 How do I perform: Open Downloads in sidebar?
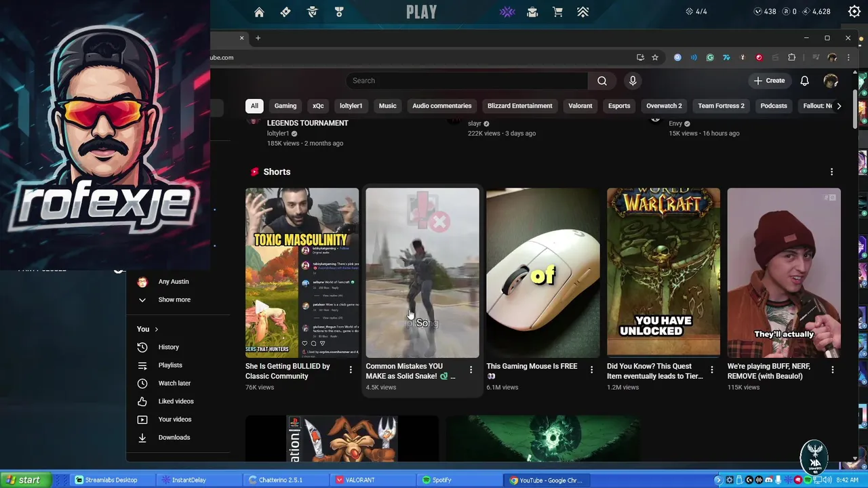(174, 437)
